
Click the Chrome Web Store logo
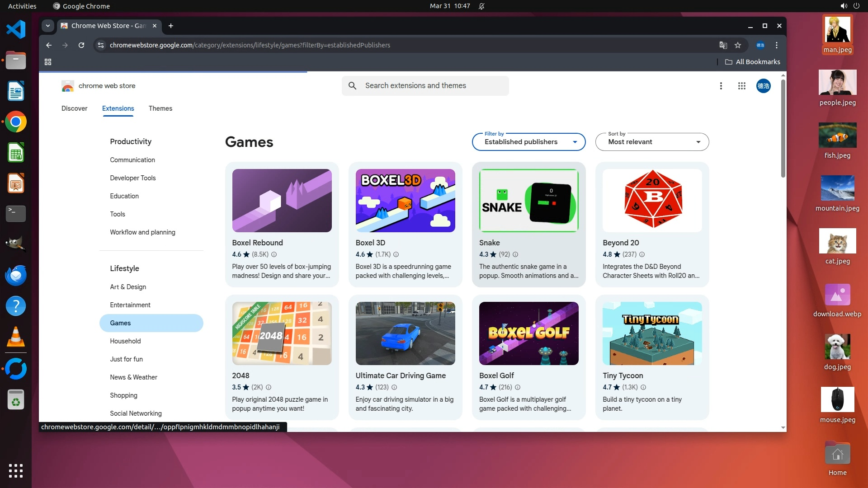coord(68,86)
